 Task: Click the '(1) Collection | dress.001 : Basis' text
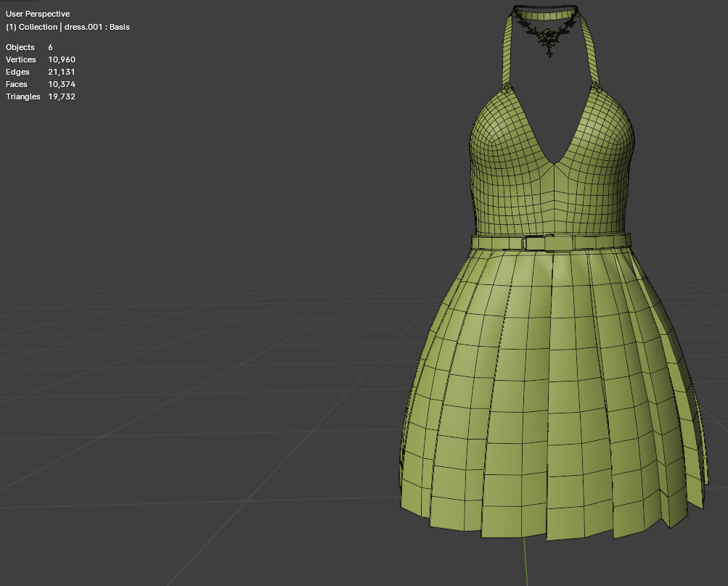click(x=68, y=27)
